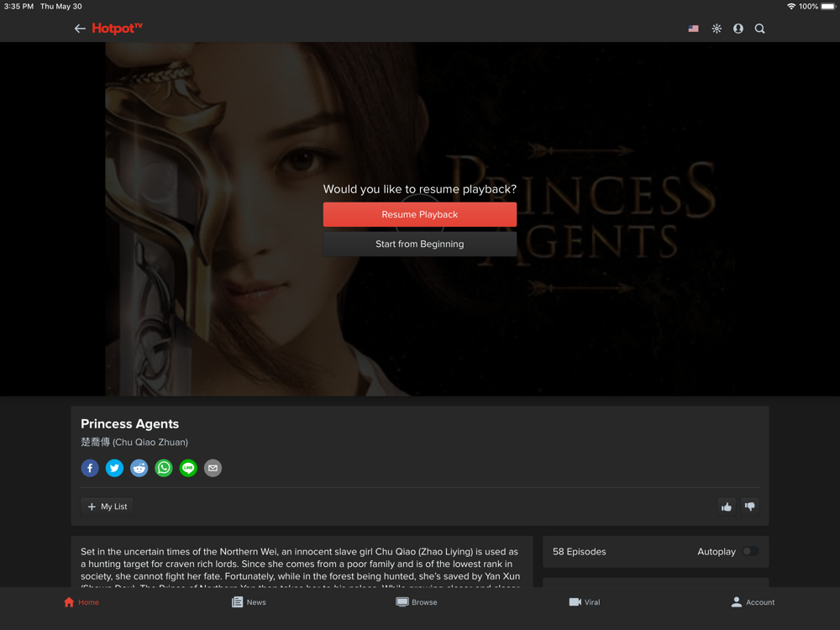This screenshot has width=840, height=630.
Task: Share the show on Twitter
Action: [114, 468]
